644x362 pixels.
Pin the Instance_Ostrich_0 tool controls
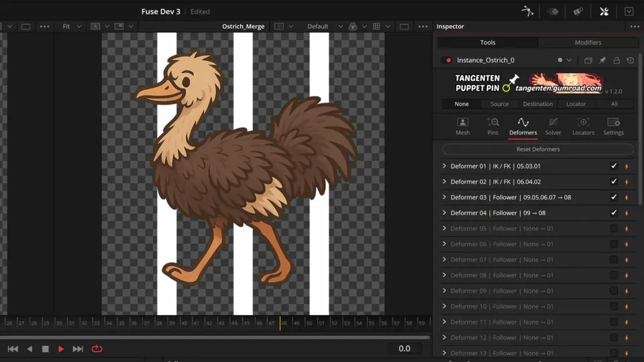pyautogui.click(x=602, y=60)
